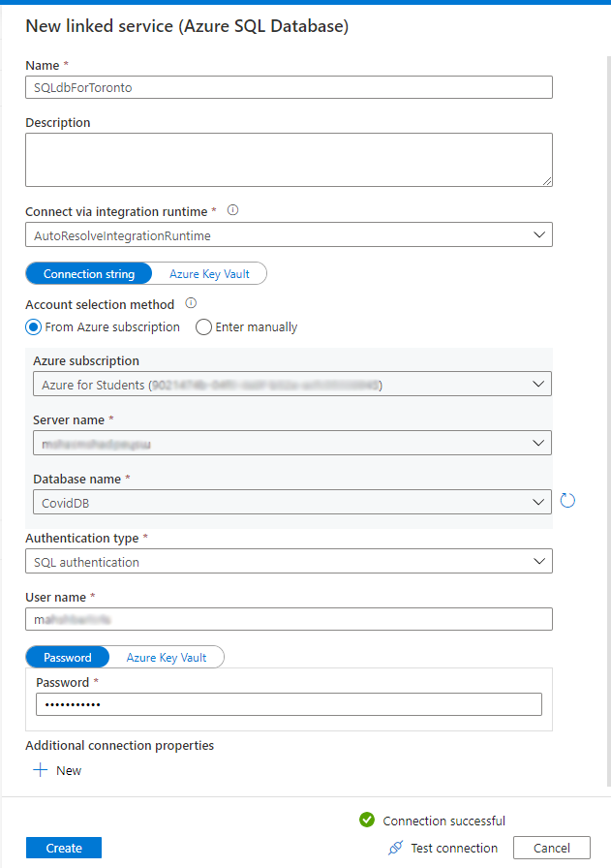The image size is (611, 868).
Task: Click the plus icon to add new property
Action: pos(41,770)
